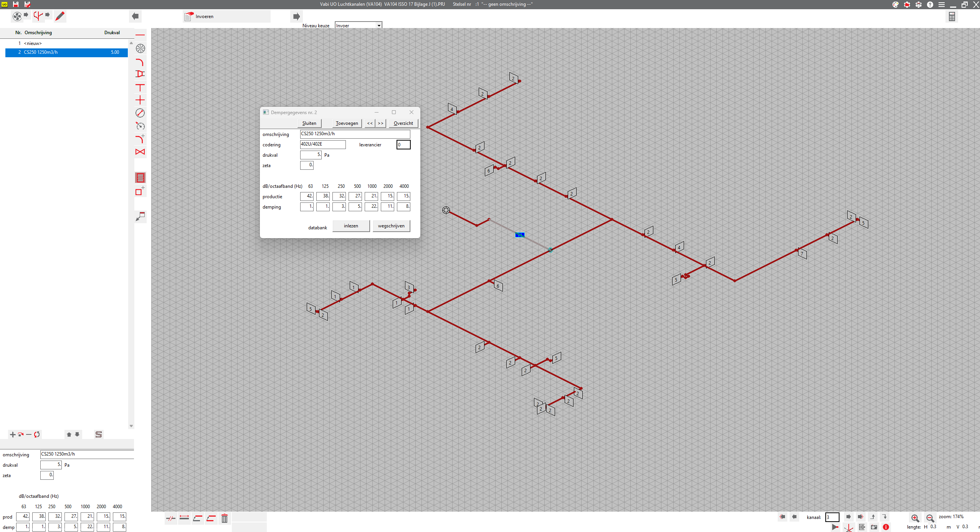Select the T-junction duct tool
This screenshot has height=532, width=980.
tap(140, 88)
